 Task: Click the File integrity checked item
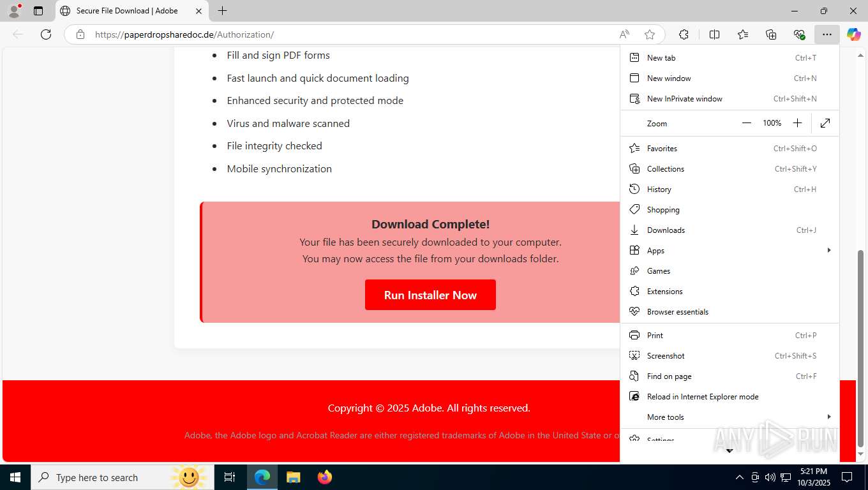(x=274, y=145)
